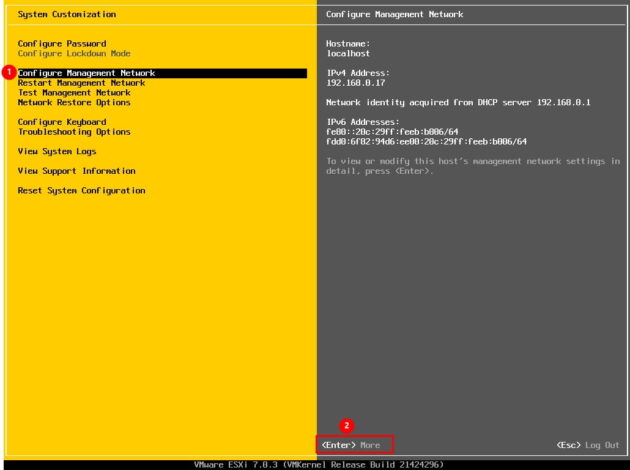Click the fdd0 IPv6 address line

click(x=426, y=142)
